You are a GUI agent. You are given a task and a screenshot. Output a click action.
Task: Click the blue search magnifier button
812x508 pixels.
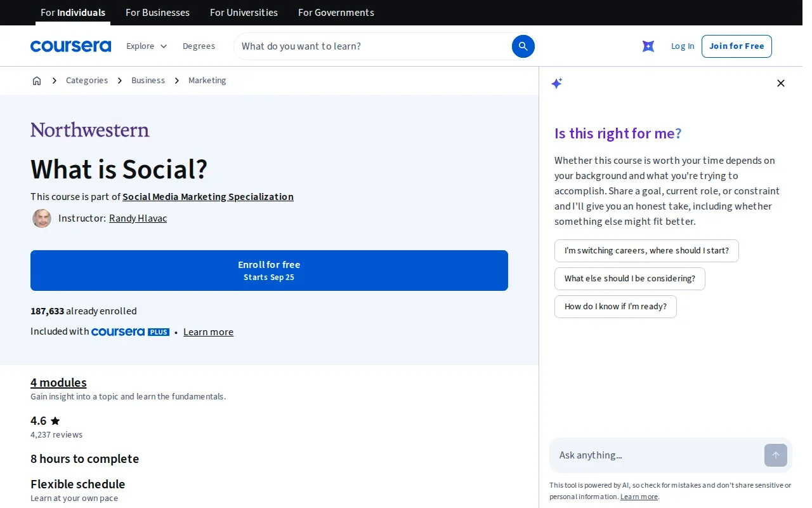click(x=523, y=46)
